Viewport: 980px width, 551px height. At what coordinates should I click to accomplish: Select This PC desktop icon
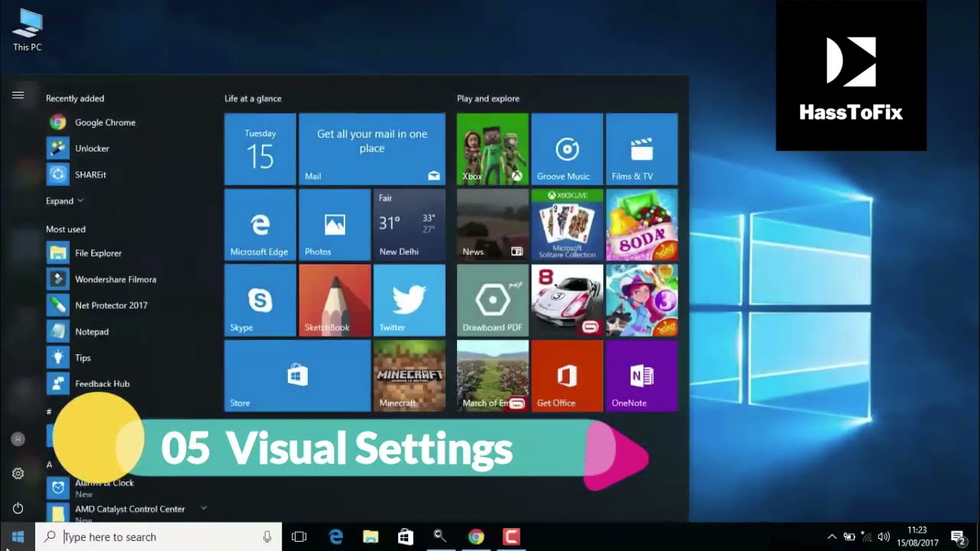click(x=27, y=30)
